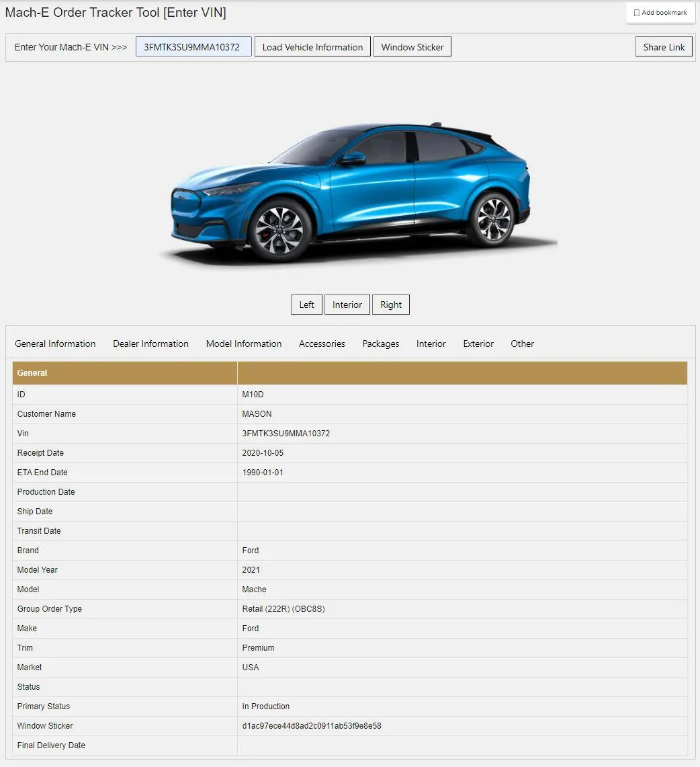The image size is (700, 767).
Task: Open the Window Sticker button
Action: pos(412,47)
